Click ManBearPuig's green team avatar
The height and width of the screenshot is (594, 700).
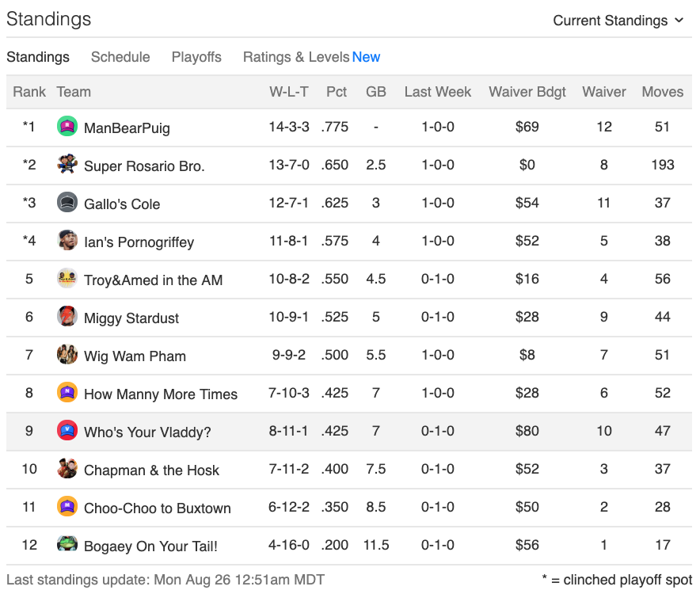point(67,126)
